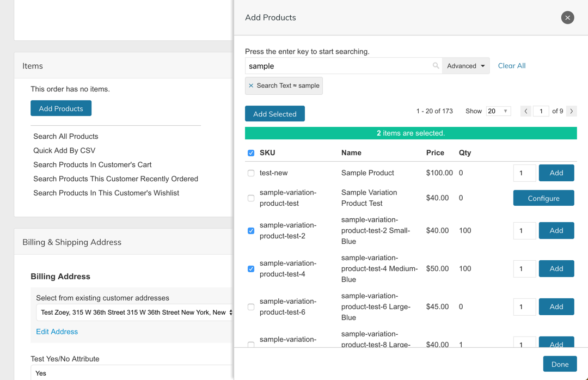Open the Show 20 per-page dropdown

498,111
